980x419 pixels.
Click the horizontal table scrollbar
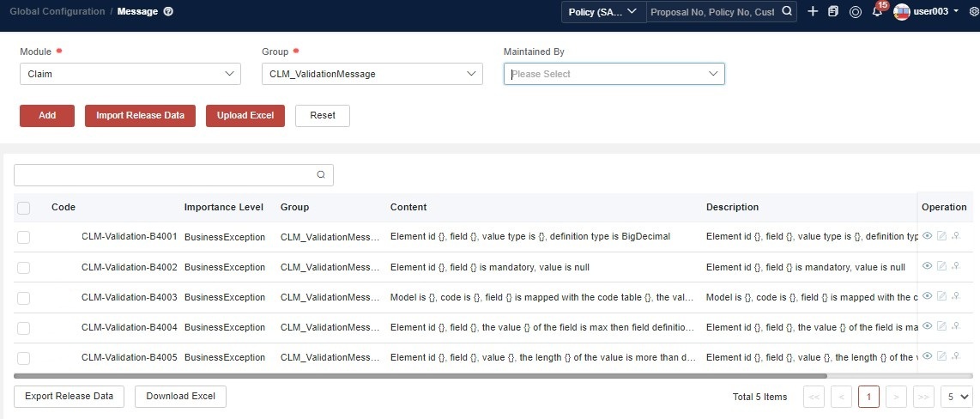pos(420,375)
